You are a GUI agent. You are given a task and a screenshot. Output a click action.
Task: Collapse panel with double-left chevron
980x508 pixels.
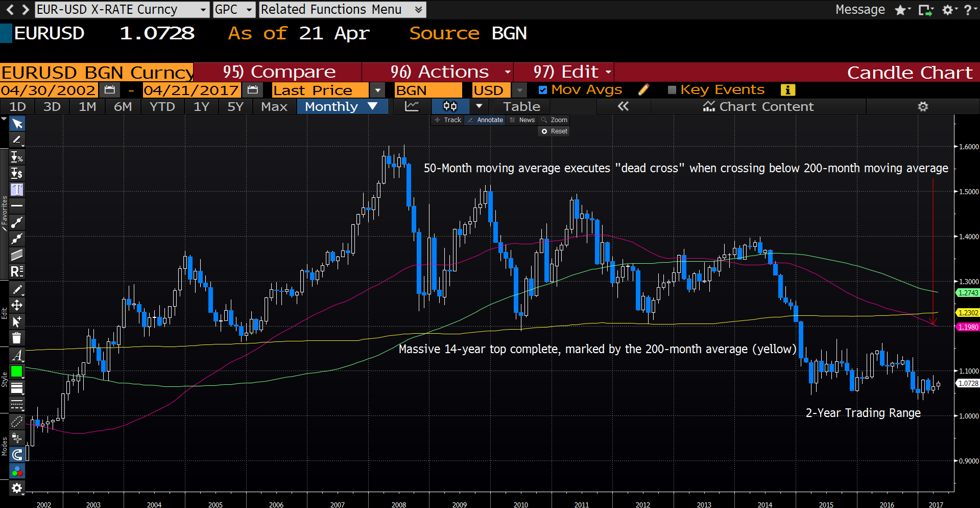(623, 106)
